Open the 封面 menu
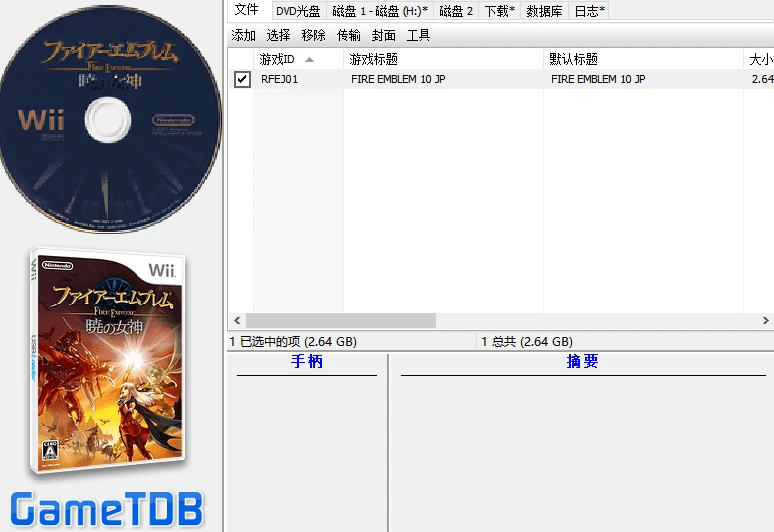The image size is (774, 532). click(384, 35)
